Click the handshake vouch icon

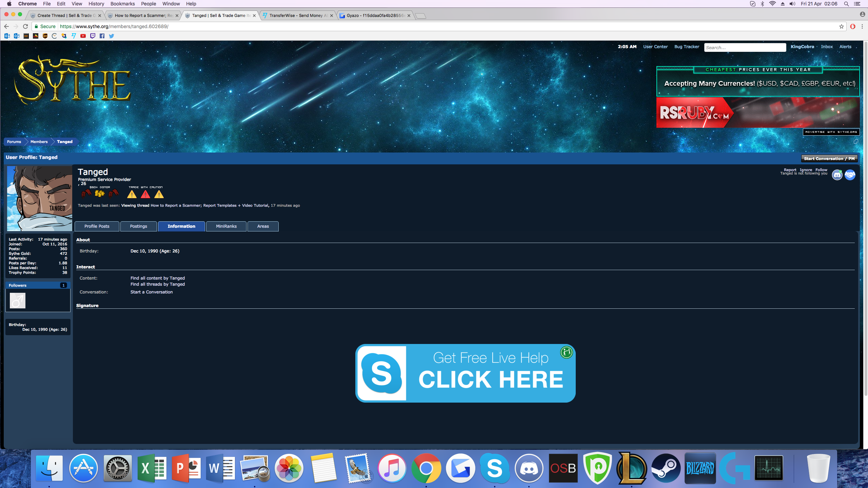click(x=850, y=175)
